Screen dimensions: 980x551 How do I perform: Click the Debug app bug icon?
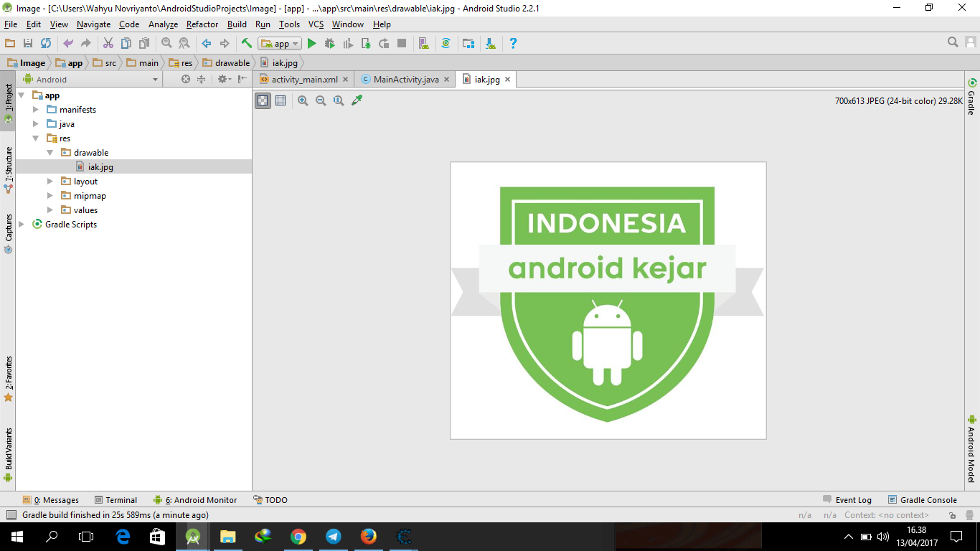point(330,43)
